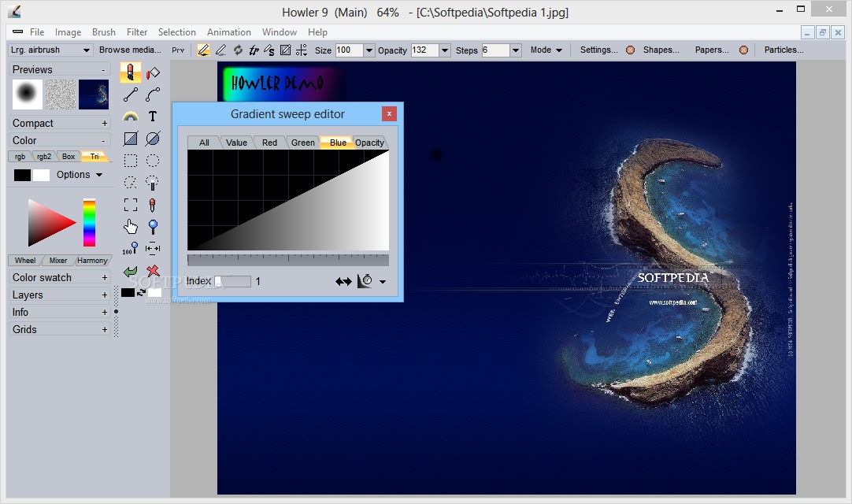This screenshot has height=504, width=852.
Task: Click the green undo arrow
Action: tap(131, 272)
